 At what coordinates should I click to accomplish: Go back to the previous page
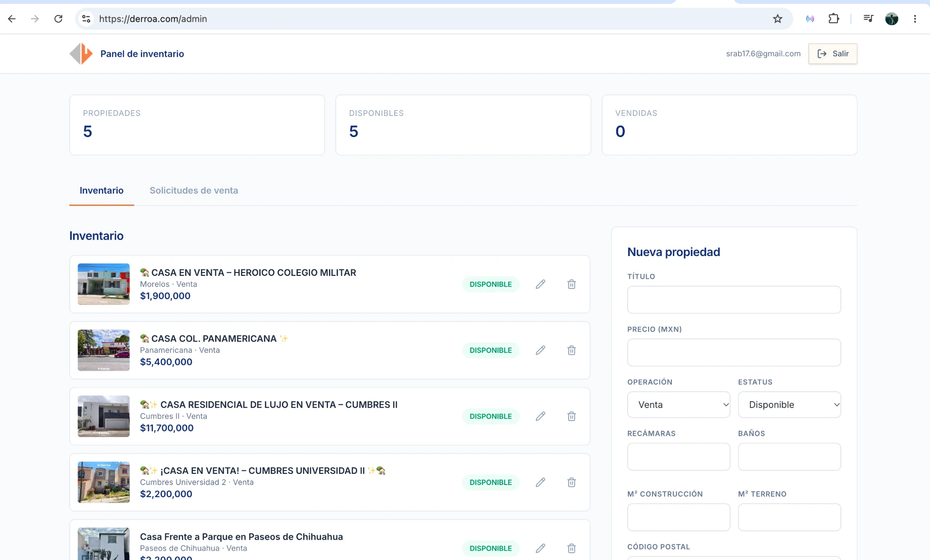point(12,19)
